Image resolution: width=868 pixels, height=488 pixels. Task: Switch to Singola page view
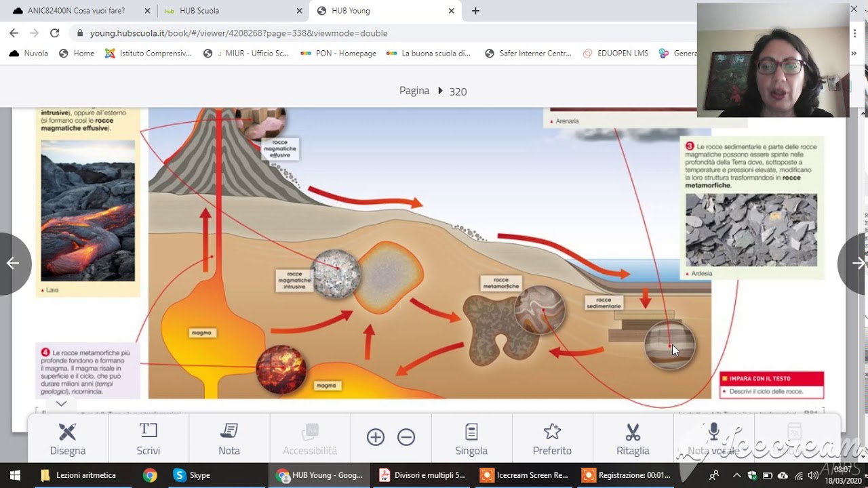471,439
